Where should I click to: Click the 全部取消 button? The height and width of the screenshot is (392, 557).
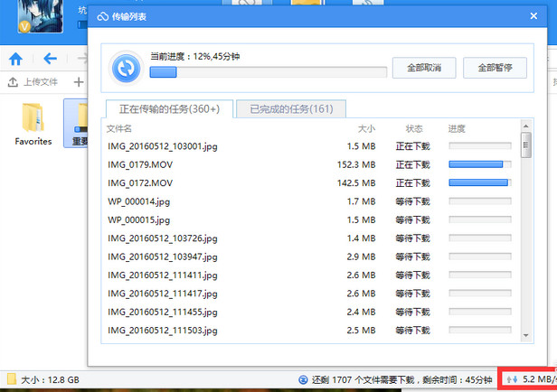pos(424,68)
